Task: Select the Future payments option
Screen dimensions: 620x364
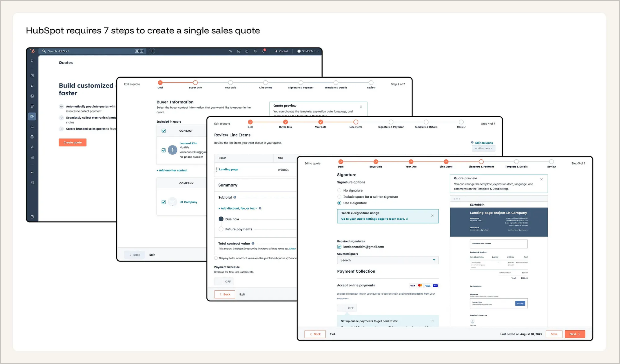Action: [221, 229]
